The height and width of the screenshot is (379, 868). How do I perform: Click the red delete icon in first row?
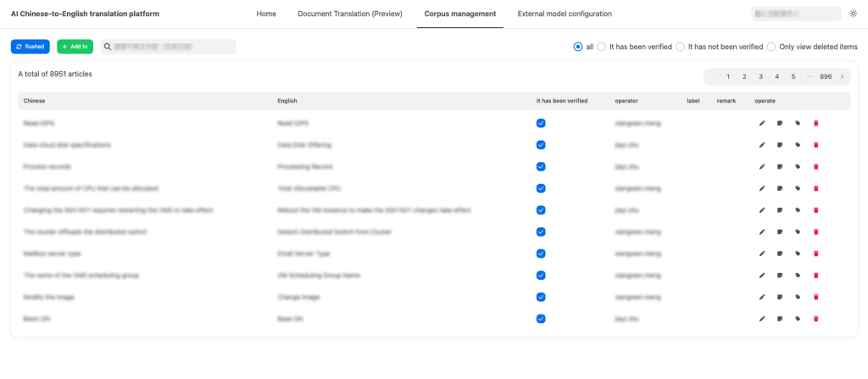(x=815, y=123)
